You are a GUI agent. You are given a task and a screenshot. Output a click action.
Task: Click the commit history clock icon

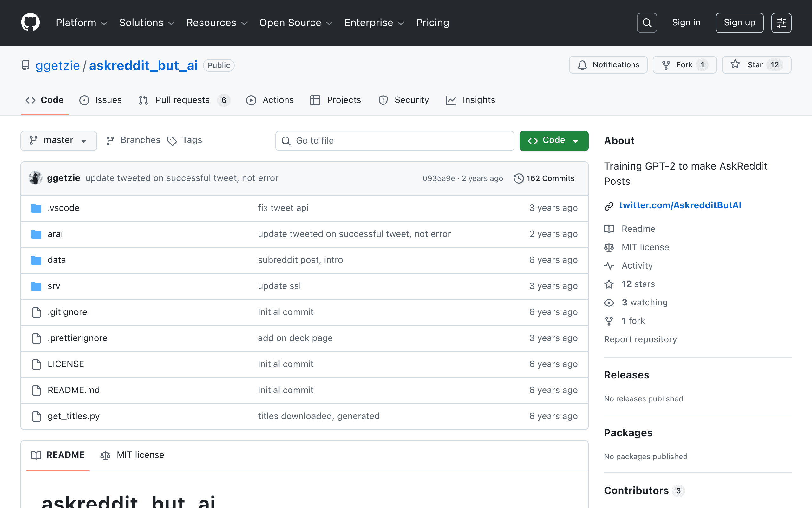coord(518,178)
